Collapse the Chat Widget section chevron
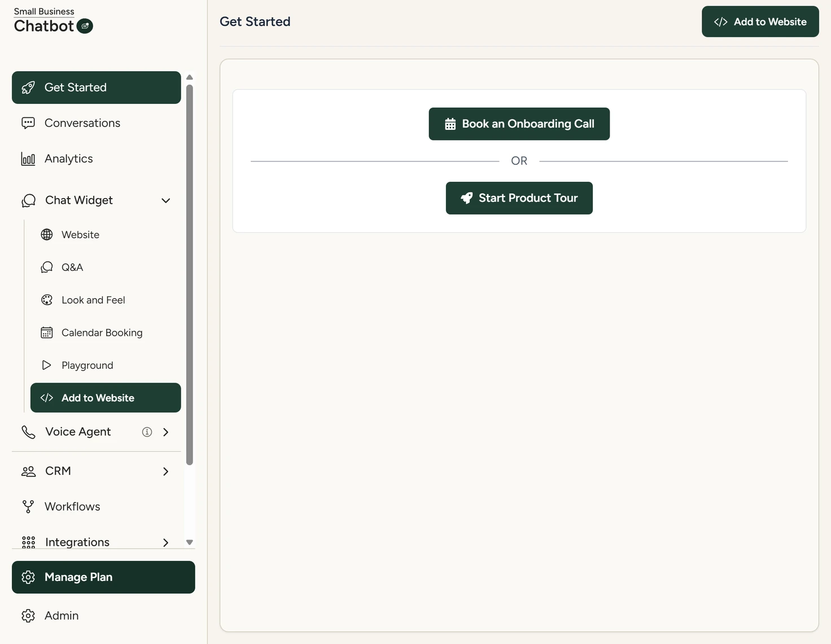This screenshot has width=831, height=644. [x=166, y=200]
